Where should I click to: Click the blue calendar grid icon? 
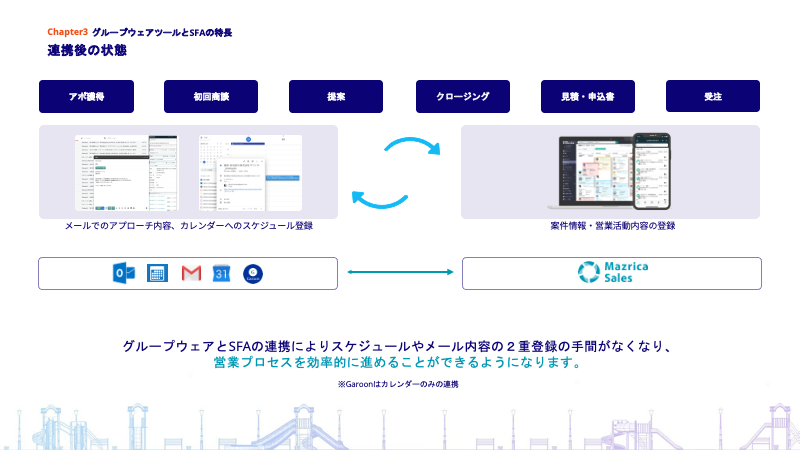[156, 273]
